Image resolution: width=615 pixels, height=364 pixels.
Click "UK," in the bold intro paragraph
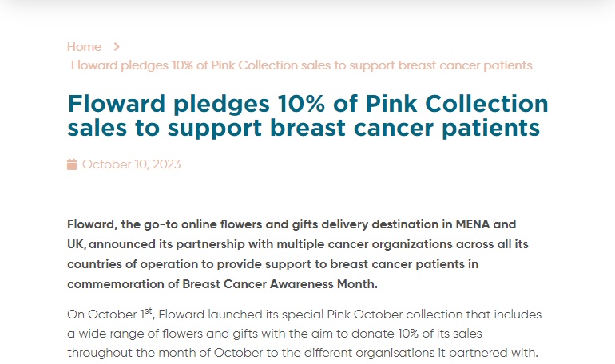tap(77, 244)
